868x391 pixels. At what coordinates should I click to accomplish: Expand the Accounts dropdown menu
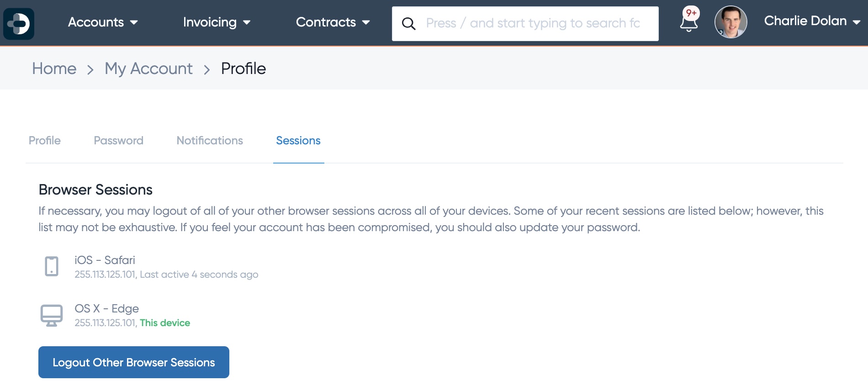[x=103, y=22]
